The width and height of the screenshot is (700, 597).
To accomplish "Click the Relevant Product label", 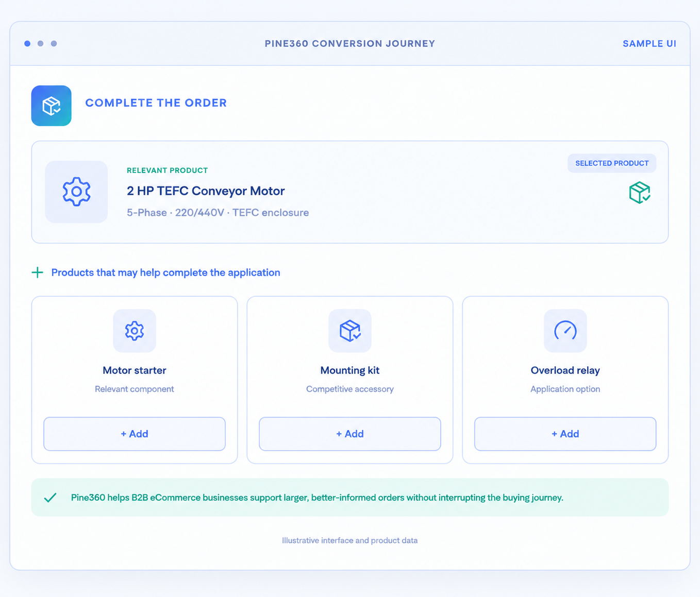I will click(x=168, y=170).
